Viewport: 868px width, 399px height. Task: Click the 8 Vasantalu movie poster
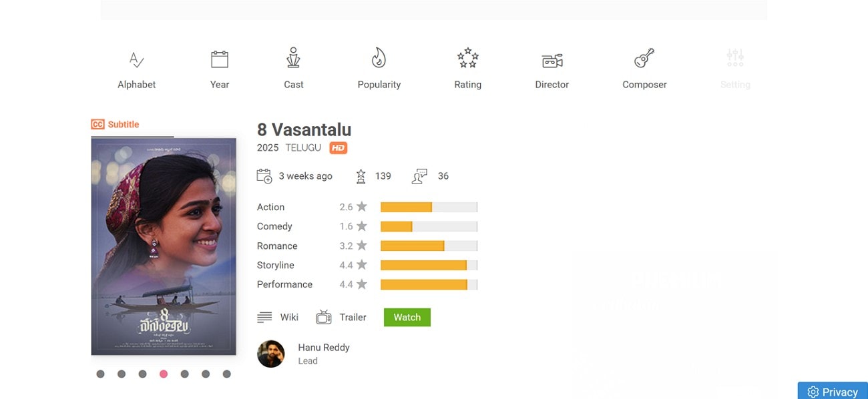click(164, 246)
